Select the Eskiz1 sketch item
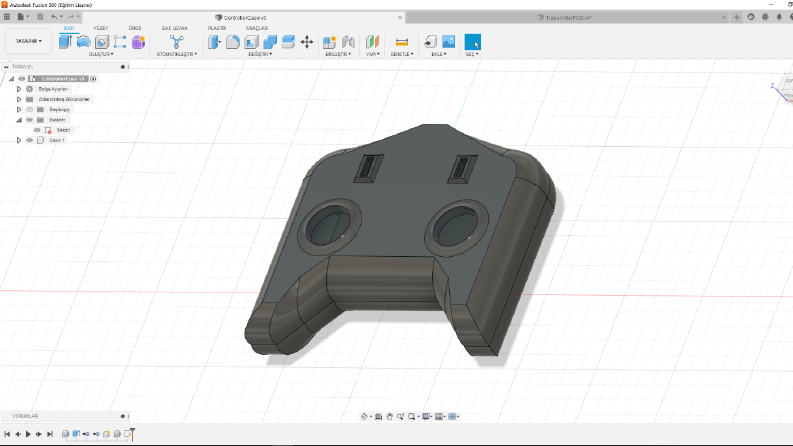 tap(63, 130)
